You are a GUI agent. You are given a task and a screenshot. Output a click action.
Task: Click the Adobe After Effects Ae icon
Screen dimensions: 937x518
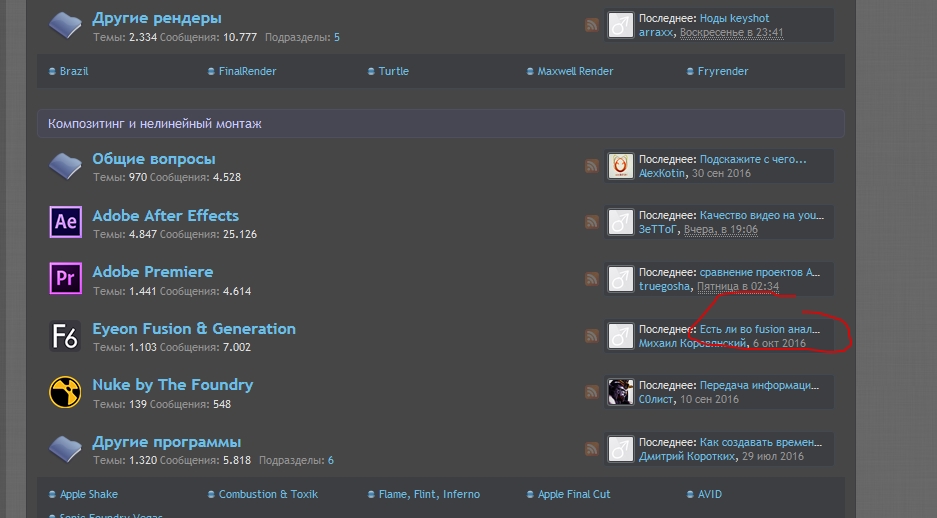[66, 222]
